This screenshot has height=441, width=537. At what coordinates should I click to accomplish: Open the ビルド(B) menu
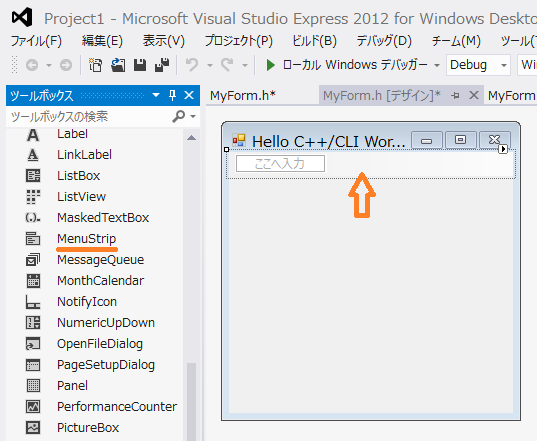click(314, 41)
